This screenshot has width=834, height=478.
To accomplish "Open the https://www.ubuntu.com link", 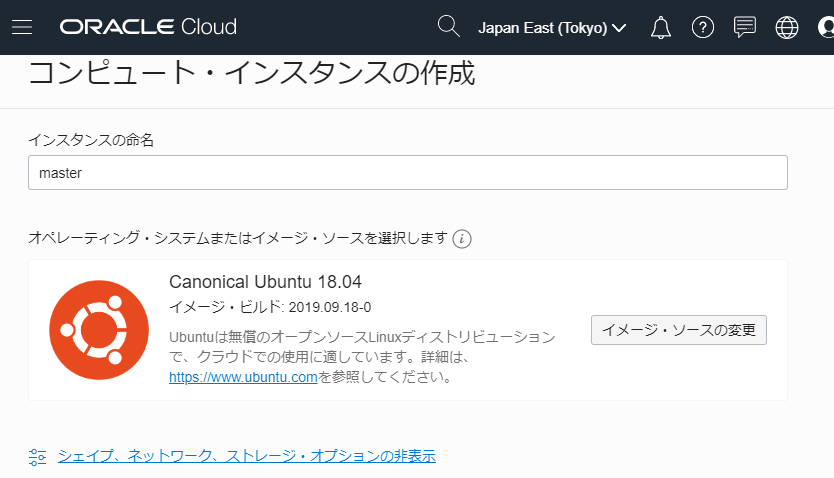I will click(243, 377).
